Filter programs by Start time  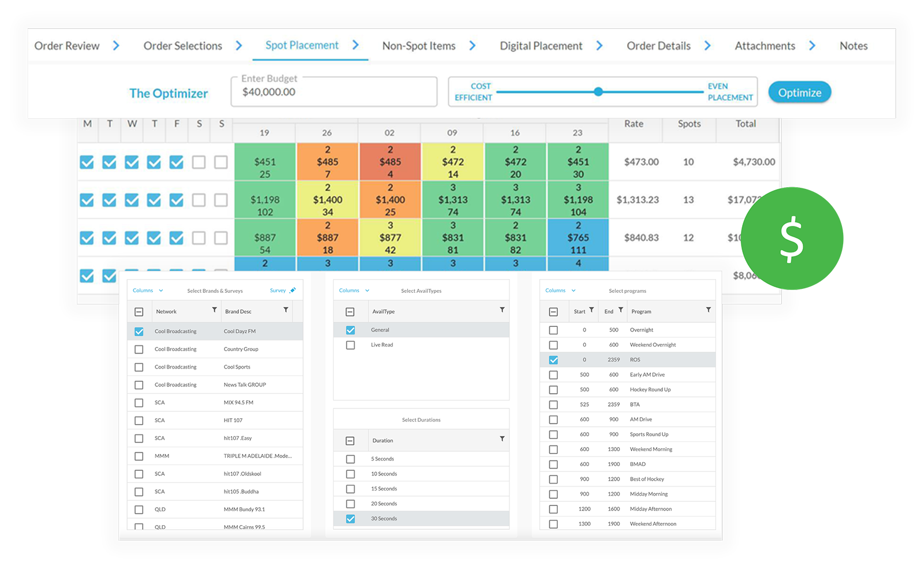point(591,310)
